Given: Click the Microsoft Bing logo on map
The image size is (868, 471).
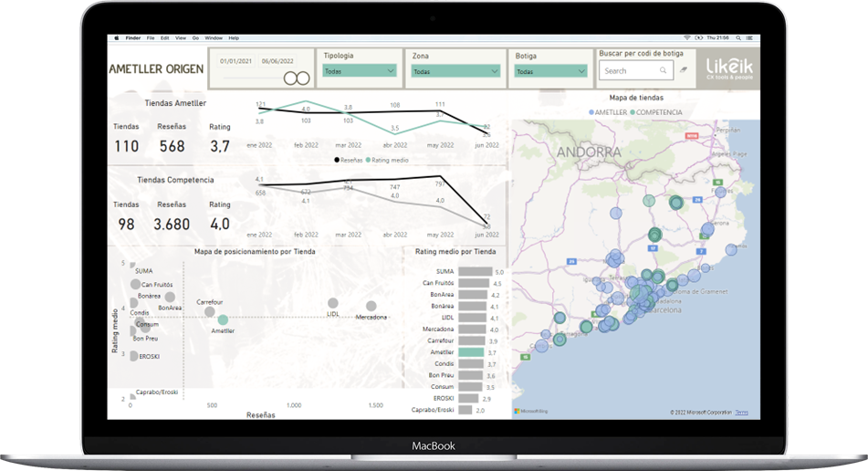Looking at the screenshot, I should point(531,412).
